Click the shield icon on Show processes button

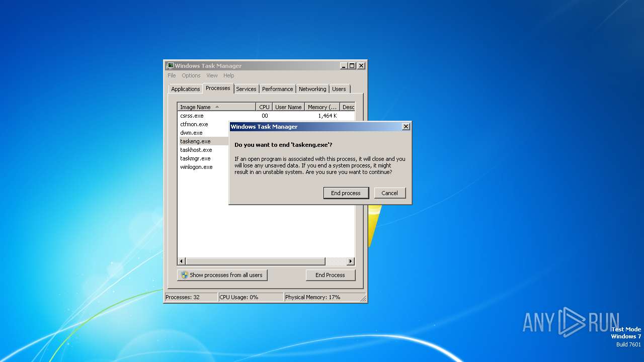tap(185, 275)
